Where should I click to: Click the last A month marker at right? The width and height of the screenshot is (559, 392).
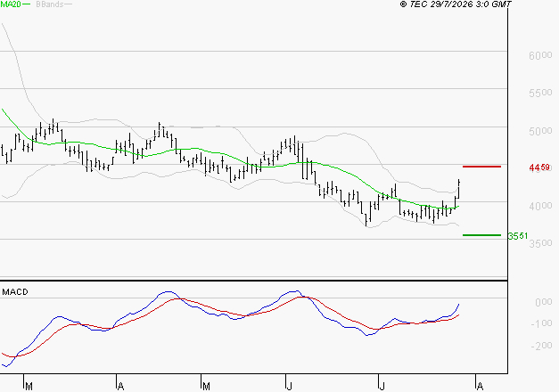480,387
